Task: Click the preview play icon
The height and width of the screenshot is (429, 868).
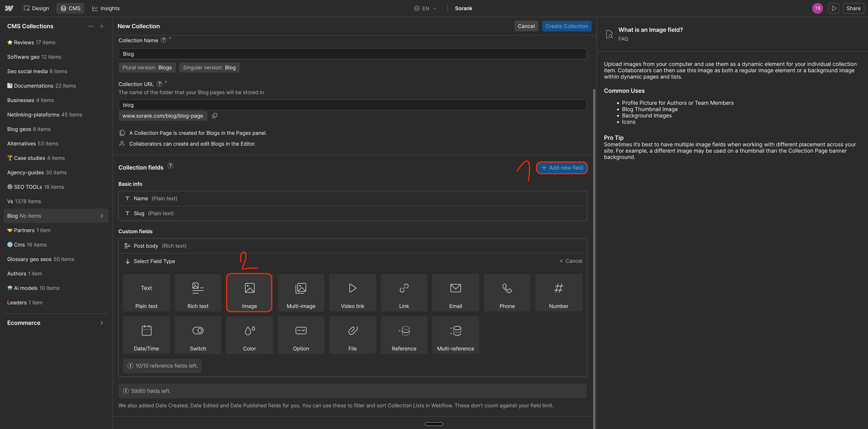Action: coord(834,8)
